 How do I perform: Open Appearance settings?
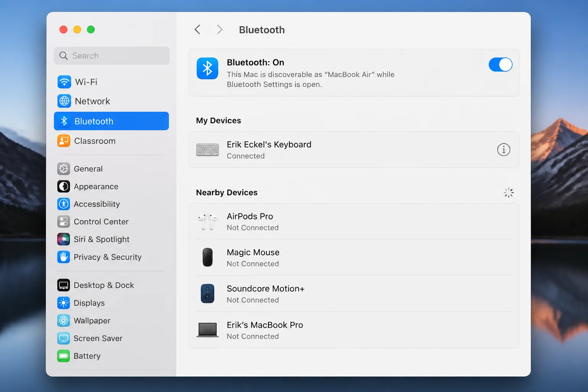tap(111, 186)
